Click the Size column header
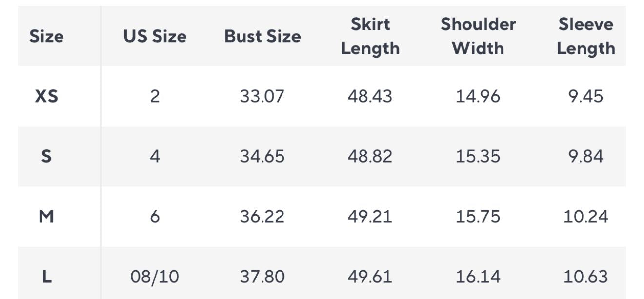Image resolution: width=644 pixels, height=299 pixels. tap(46, 36)
